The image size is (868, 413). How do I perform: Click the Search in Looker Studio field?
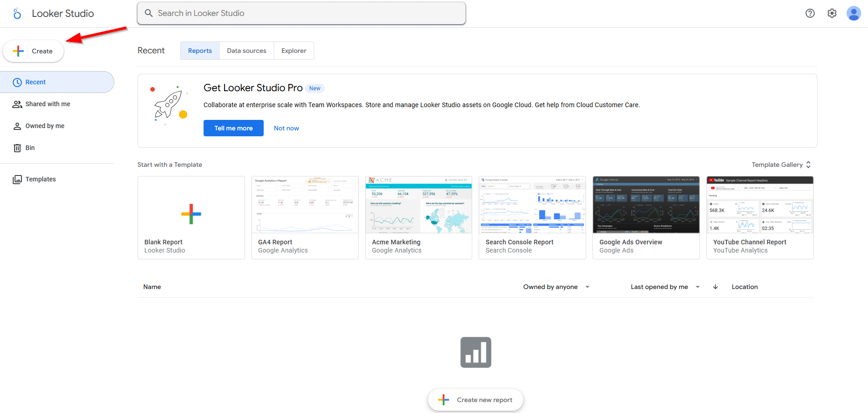coord(301,13)
